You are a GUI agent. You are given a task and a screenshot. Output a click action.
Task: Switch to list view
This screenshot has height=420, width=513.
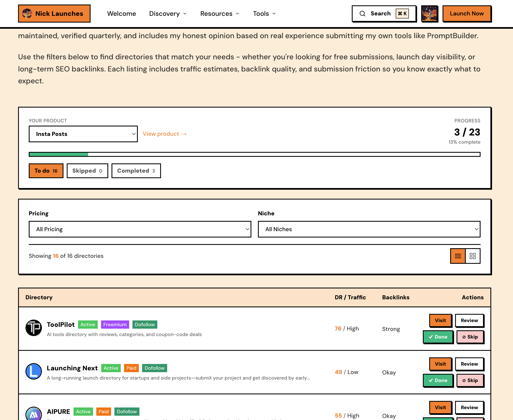[x=458, y=256]
